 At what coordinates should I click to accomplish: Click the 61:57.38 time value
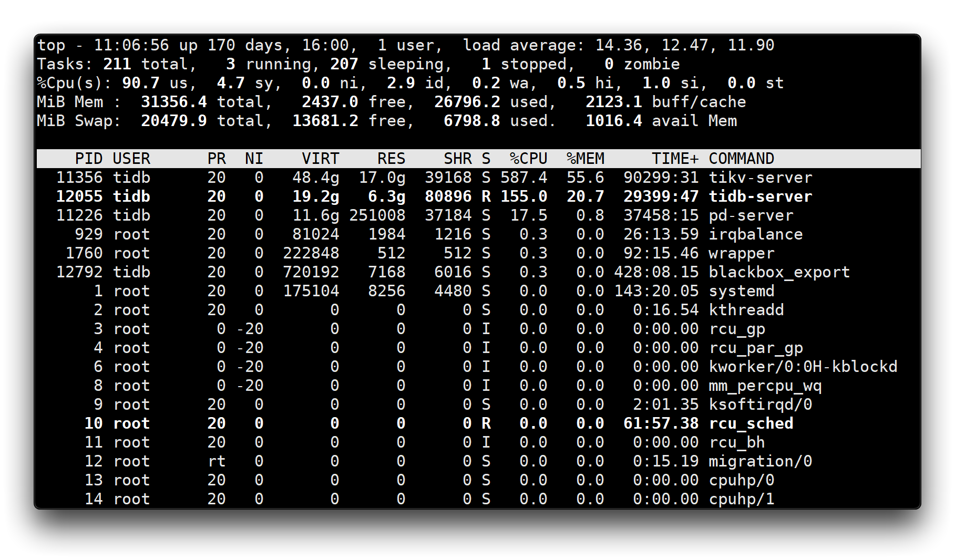pyautogui.click(x=661, y=423)
